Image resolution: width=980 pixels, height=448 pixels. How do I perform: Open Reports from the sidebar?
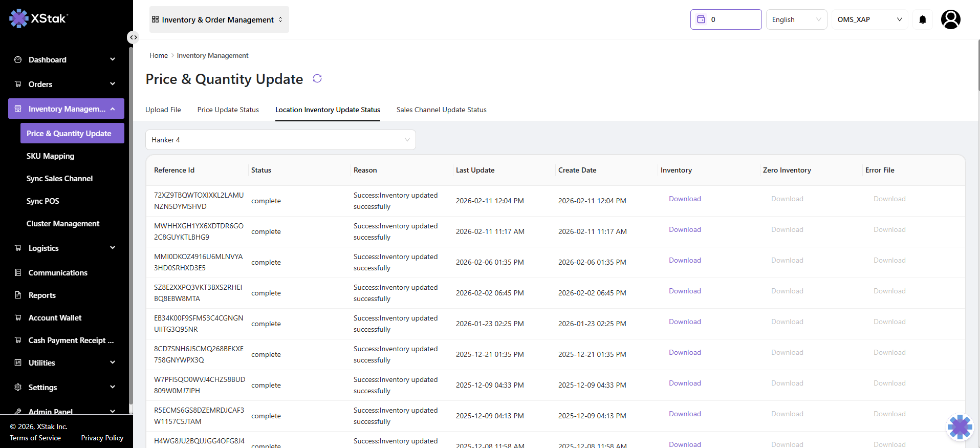(x=42, y=295)
